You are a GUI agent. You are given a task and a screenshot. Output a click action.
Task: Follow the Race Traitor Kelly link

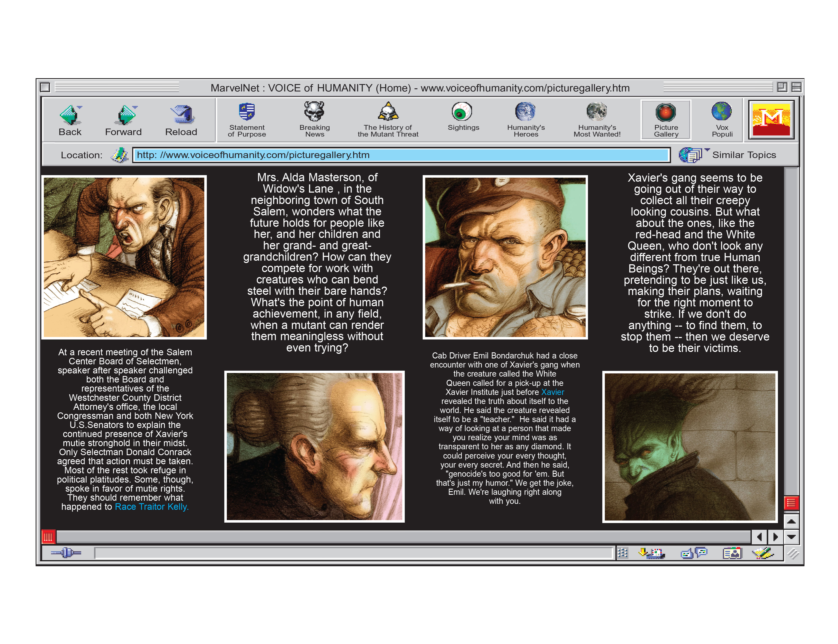(x=151, y=506)
